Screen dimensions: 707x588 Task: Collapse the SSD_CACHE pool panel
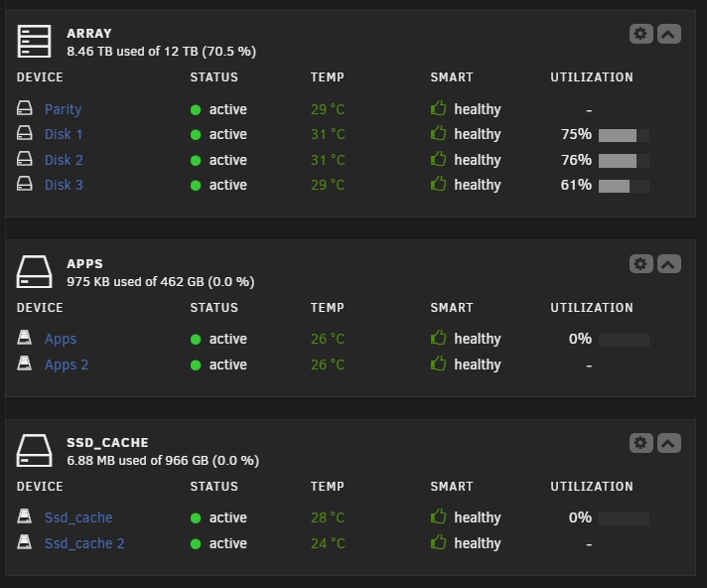click(668, 443)
